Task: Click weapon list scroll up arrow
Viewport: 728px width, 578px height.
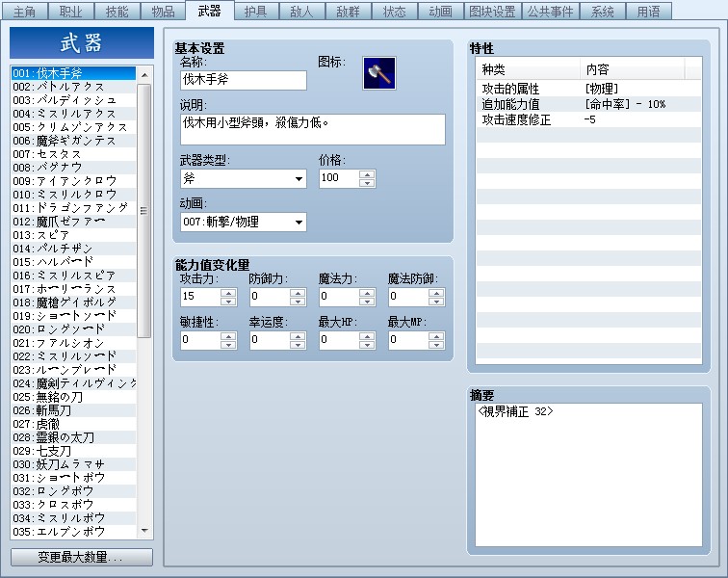Action: pyautogui.click(x=144, y=75)
